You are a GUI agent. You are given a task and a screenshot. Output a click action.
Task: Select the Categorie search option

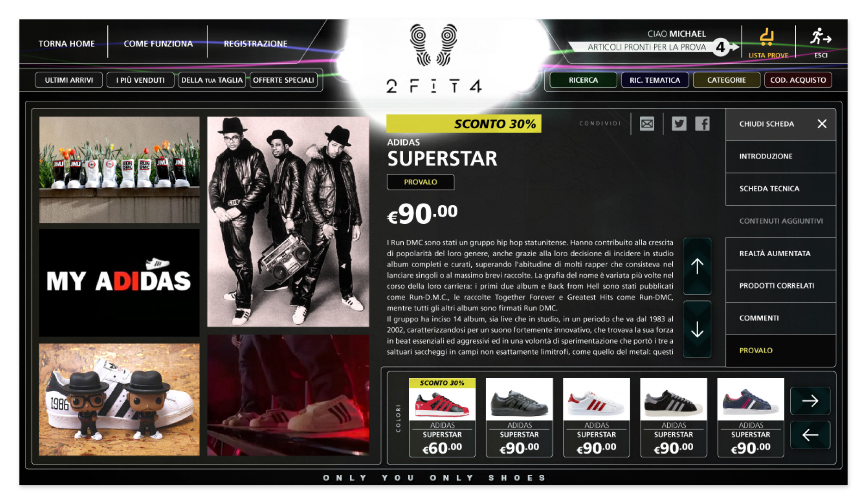(x=726, y=80)
